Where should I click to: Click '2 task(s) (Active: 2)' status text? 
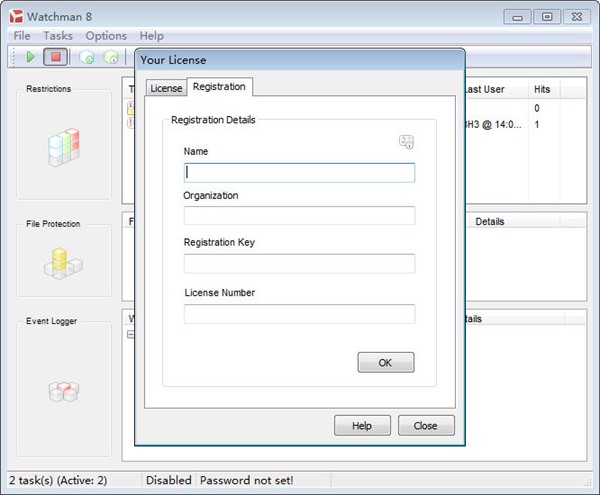click(58, 480)
